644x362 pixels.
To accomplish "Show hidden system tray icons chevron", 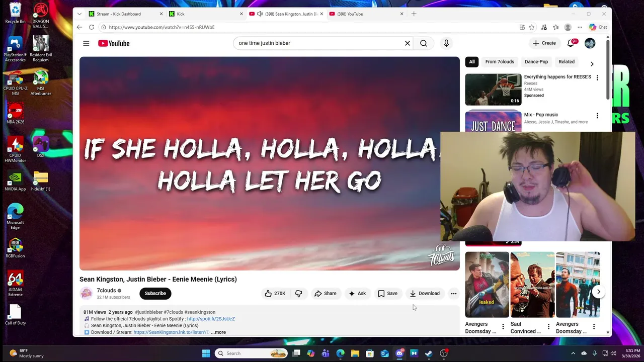I will click(x=573, y=353).
